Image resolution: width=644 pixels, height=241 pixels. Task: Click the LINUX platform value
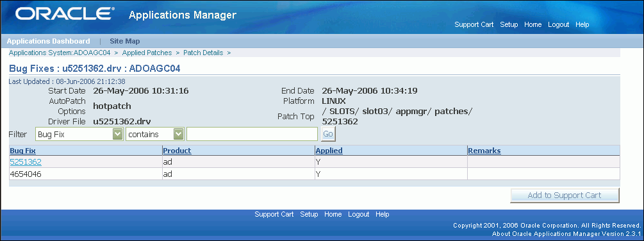[x=334, y=101]
